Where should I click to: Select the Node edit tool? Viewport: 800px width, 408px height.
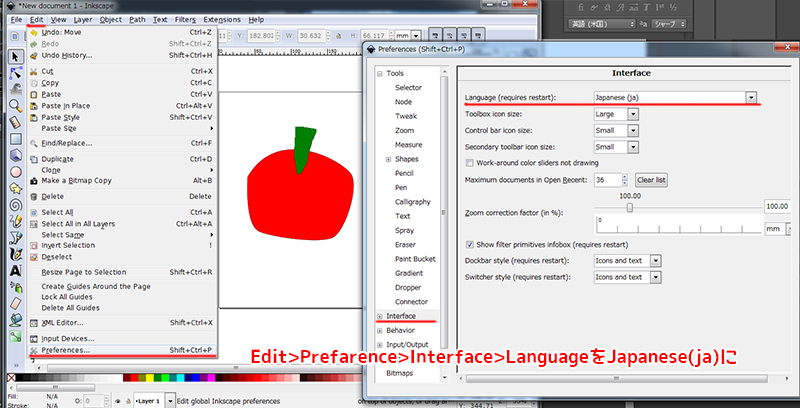(x=16, y=73)
